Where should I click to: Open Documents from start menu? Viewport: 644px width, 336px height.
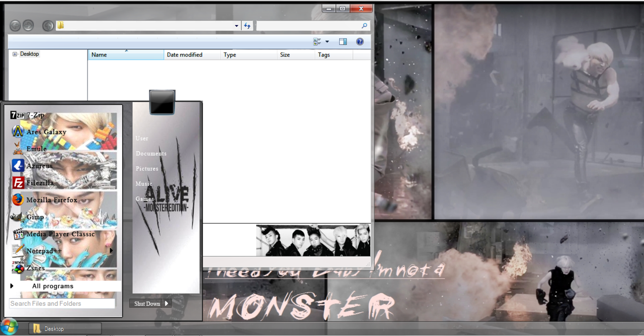click(x=151, y=154)
